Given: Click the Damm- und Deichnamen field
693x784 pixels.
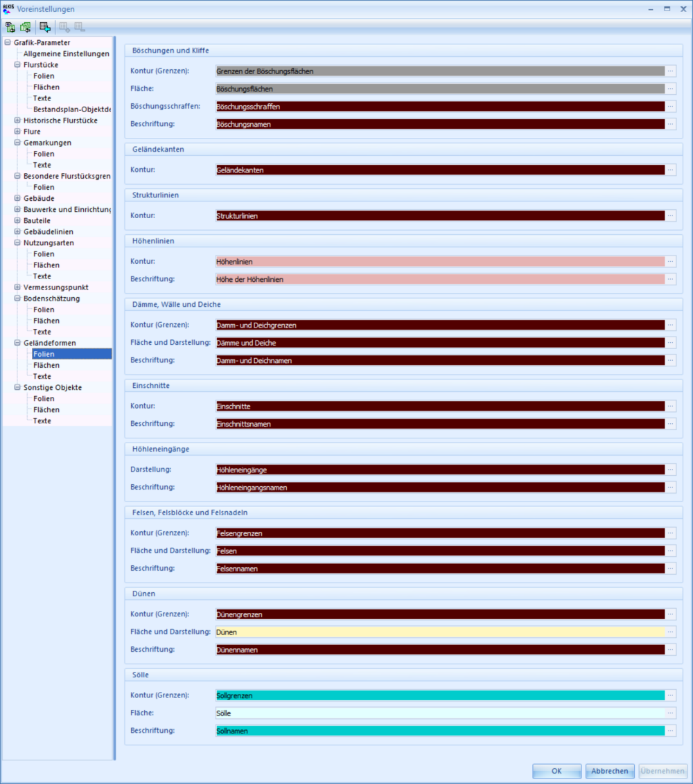Looking at the screenshot, I should (x=440, y=361).
